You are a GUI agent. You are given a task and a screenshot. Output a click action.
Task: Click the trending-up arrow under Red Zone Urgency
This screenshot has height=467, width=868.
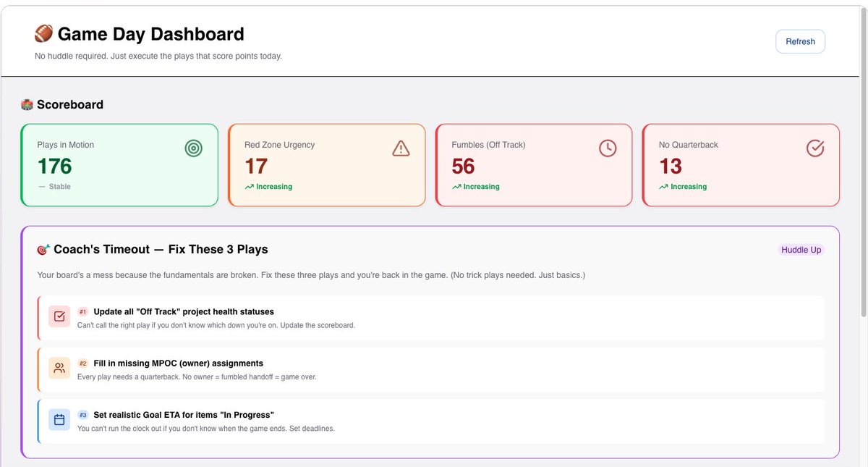tap(249, 187)
